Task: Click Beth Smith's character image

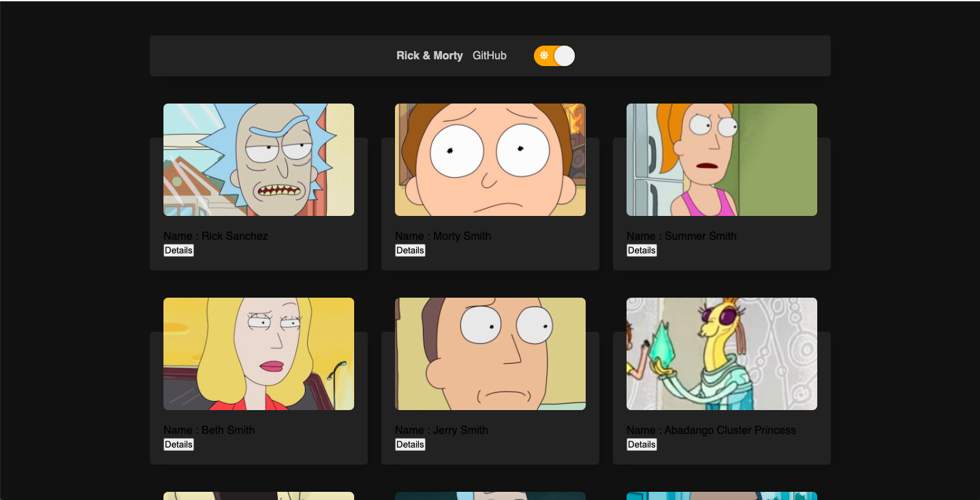Action: click(x=259, y=354)
